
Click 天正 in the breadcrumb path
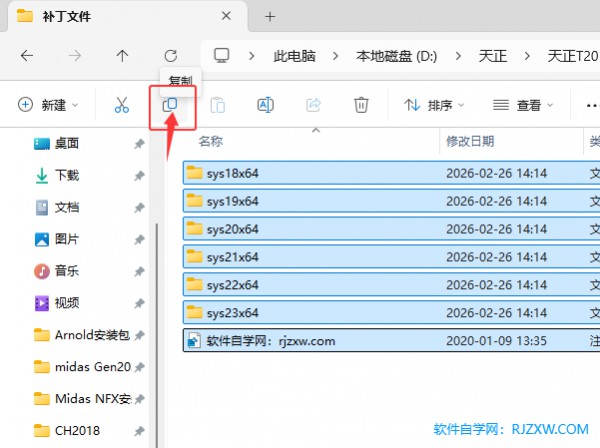(x=493, y=56)
